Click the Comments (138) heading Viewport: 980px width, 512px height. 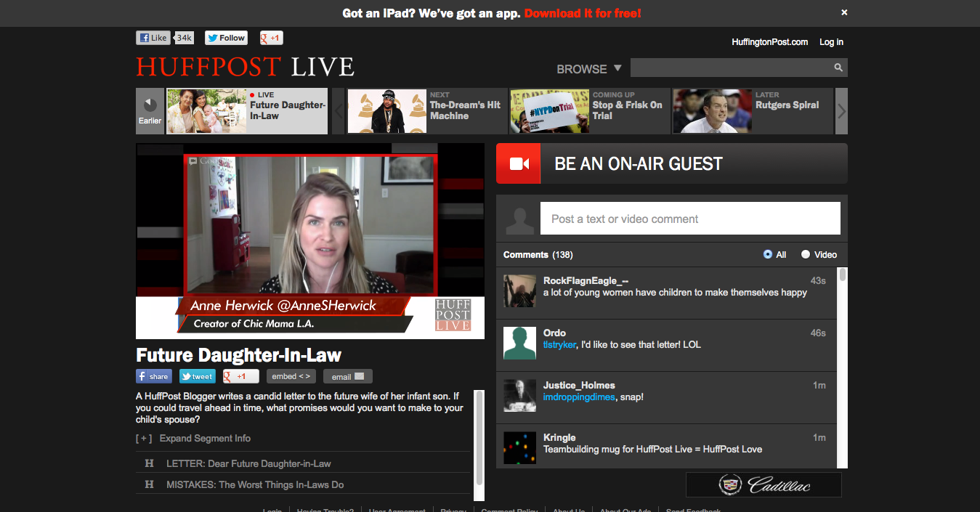click(538, 255)
